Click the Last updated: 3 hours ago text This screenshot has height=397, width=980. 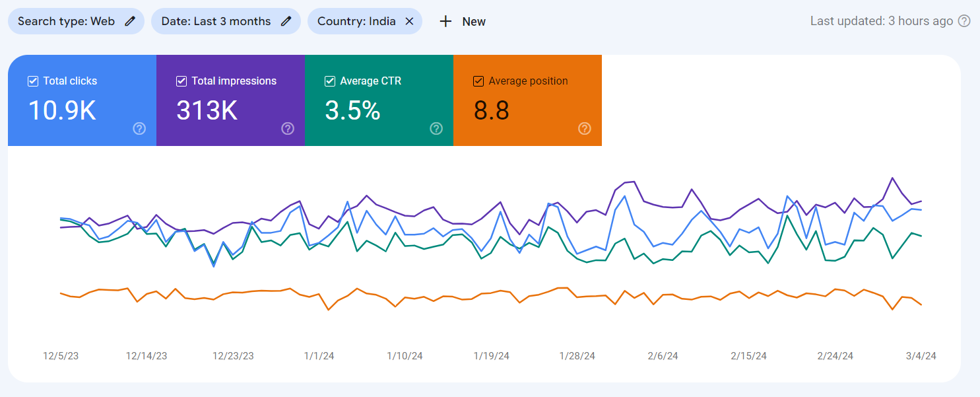pos(882,21)
